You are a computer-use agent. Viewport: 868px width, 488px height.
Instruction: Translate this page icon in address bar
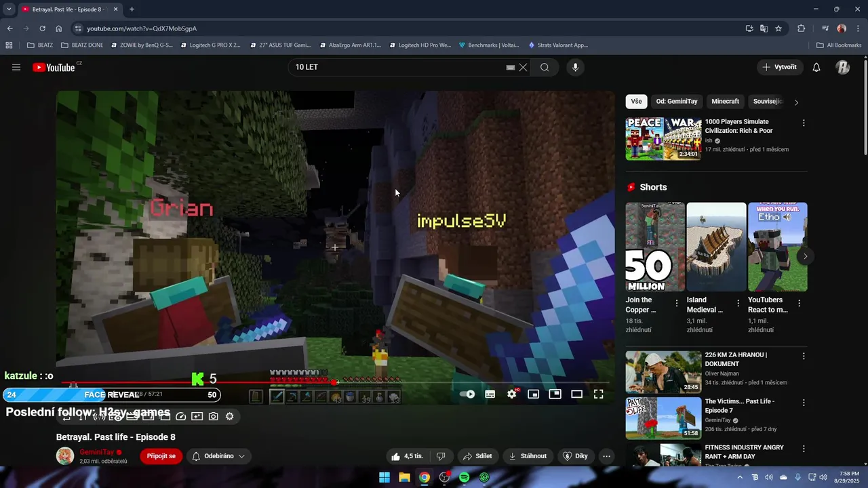pos(764,28)
